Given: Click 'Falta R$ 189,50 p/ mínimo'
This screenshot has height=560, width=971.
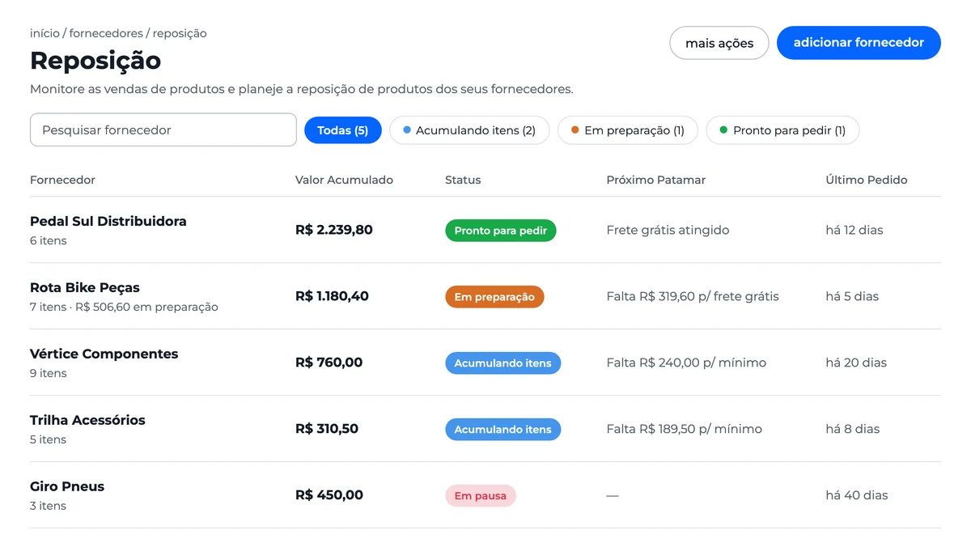Looking at the screenshot, I should pos(684,429).
